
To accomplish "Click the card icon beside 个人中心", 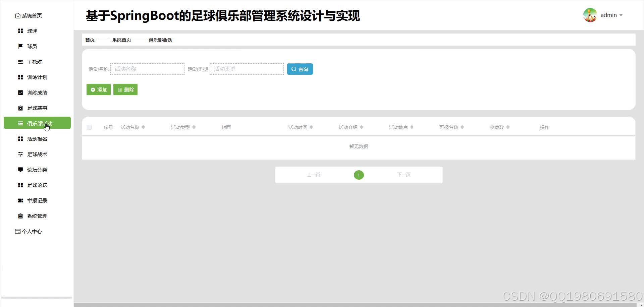I will [18, 231].
